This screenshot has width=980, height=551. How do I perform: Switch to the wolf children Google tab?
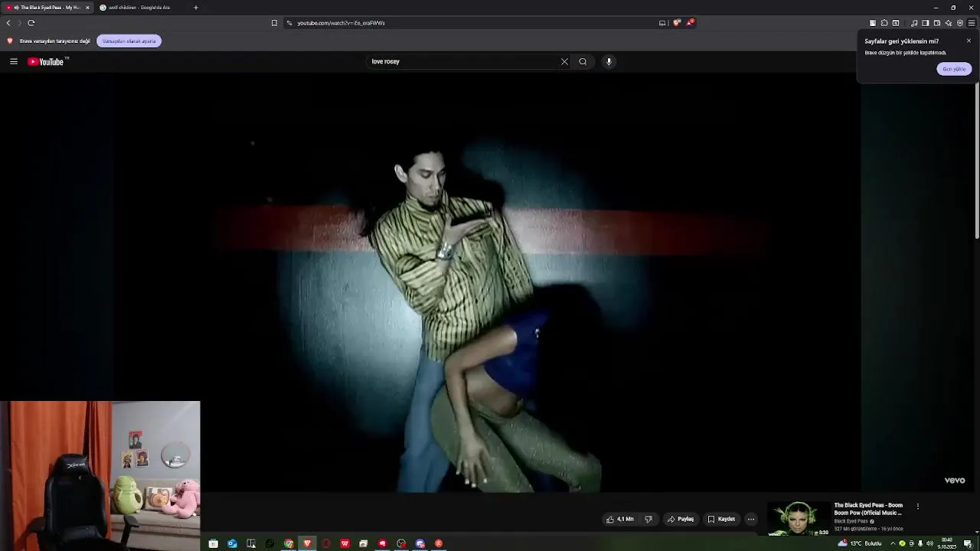pyautogui.click(x=138, y=8)
